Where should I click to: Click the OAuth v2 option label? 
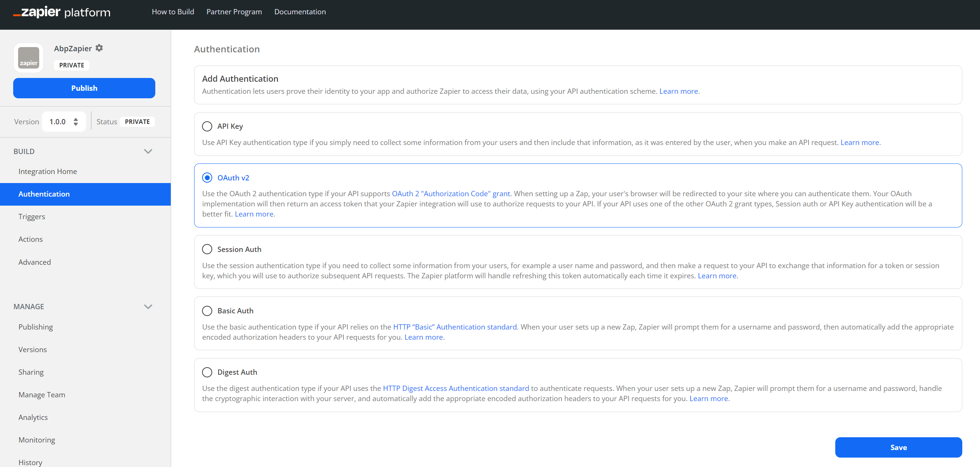(x=233, y=178)
